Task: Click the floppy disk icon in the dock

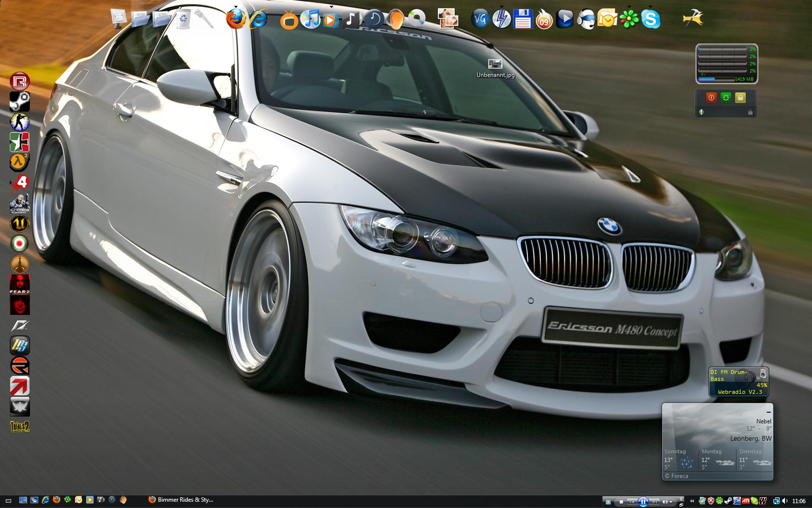Action: pos(523,19)
